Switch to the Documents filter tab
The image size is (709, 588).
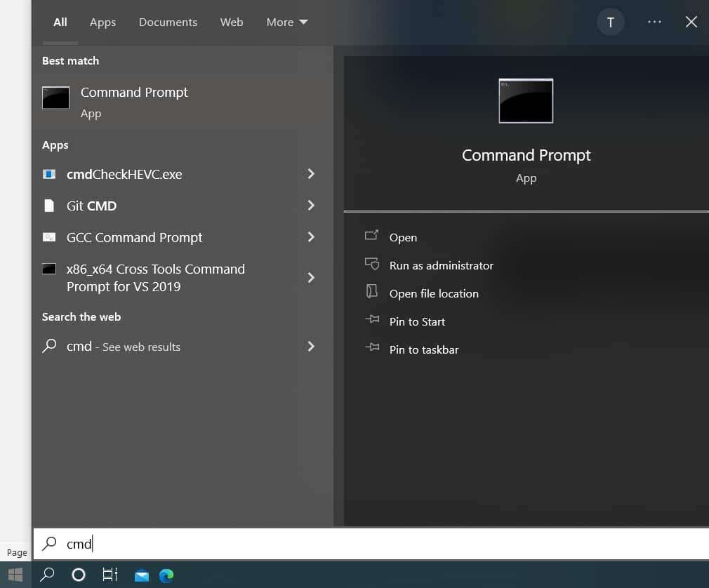(x=168, y=22)
